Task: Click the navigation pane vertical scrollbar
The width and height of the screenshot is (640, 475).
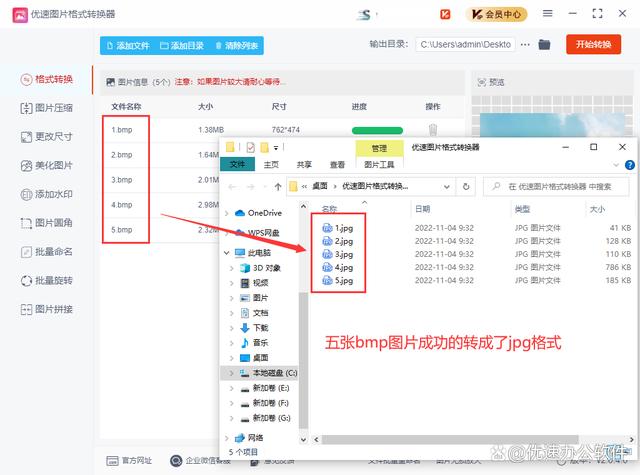Action: pyautogui.click(x=303, y=361)
